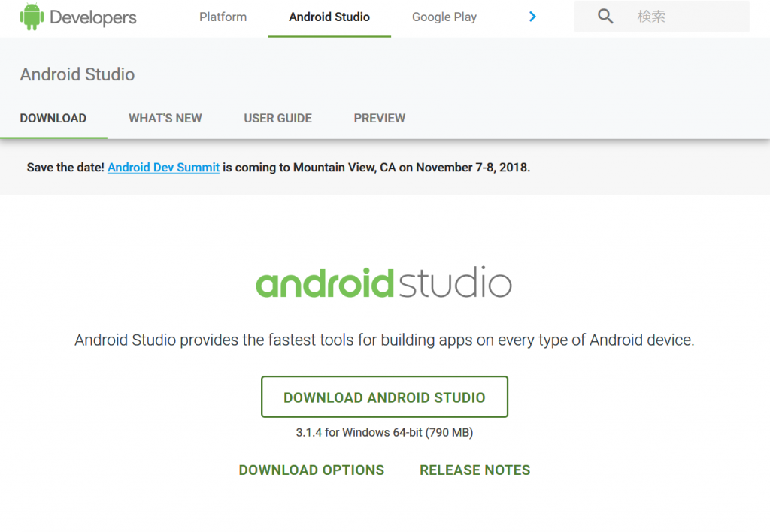Switch to the WHAT'S NEW tab
This screenshot has width=770, height=532.
[x=165, y=118]
